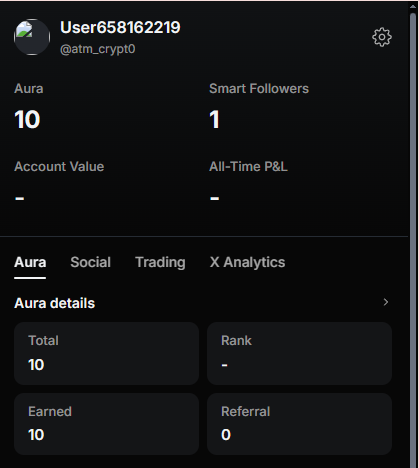This screenshot has width=419, height=468.
Task: Click the Account Value label
Action: [x=59, y=167]
